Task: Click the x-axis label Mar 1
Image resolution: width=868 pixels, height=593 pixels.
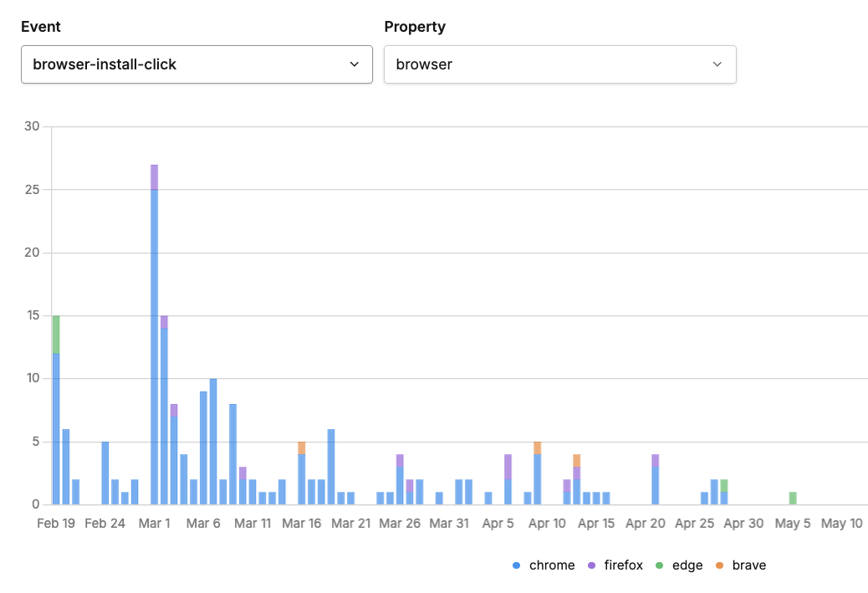Action: (x=155, y=524)
